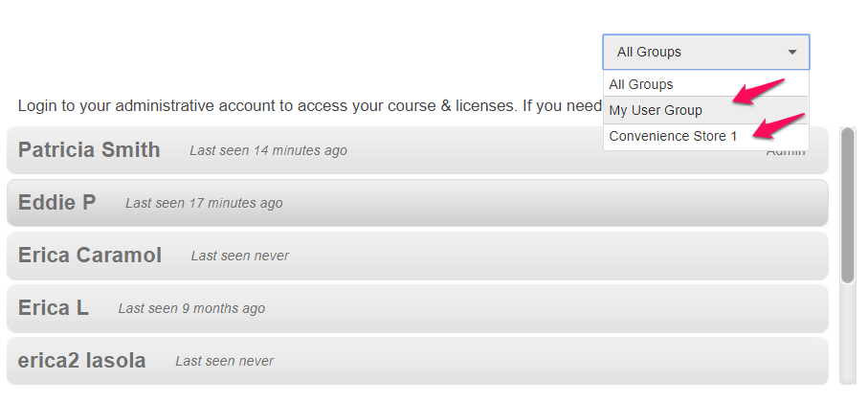868x402 pixels.
Task: Grab the user list scrollbar thumb
Action: tap(847, 204)
